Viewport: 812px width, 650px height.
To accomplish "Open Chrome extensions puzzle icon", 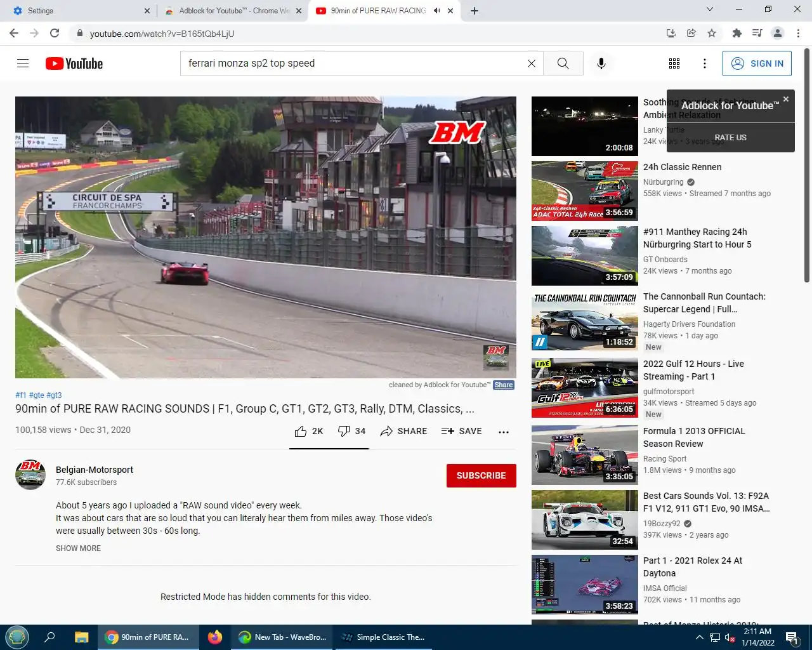I will click(x=737, y=33).
